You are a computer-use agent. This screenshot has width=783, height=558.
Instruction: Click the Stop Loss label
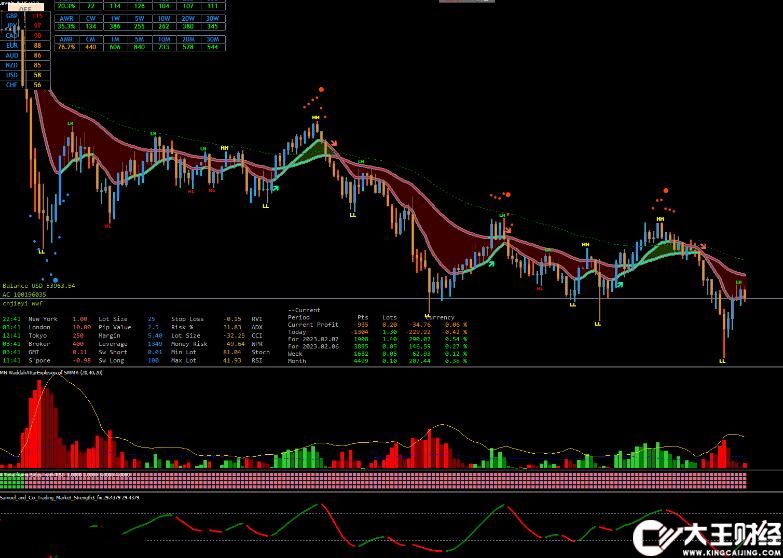[x=187, y=319]
